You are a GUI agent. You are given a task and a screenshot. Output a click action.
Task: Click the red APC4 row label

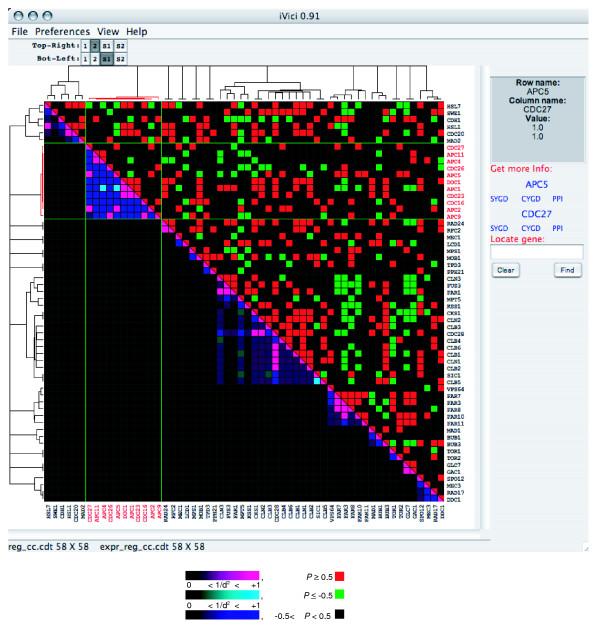point(454,161)
